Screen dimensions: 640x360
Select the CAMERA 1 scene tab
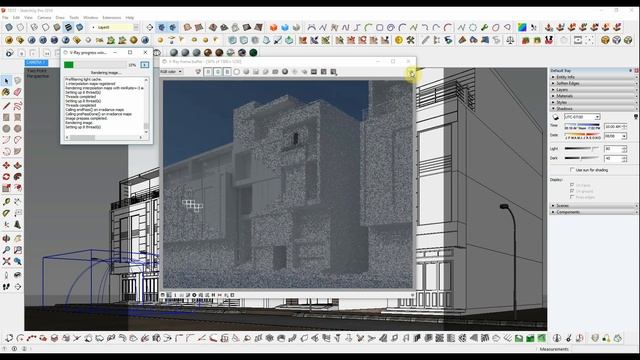(x=36, y=62)
